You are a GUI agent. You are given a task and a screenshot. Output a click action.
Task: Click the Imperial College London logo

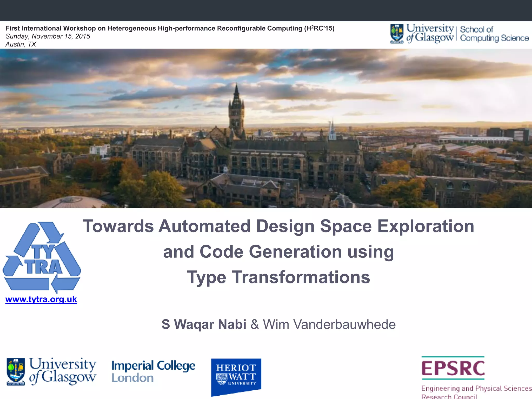tap(153, 371)
